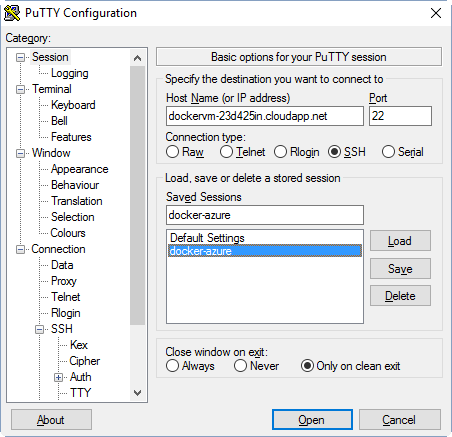Viewport: 452px width, 437px height.
Task: Open the Keyboard settings category
Action: point(73,105)
